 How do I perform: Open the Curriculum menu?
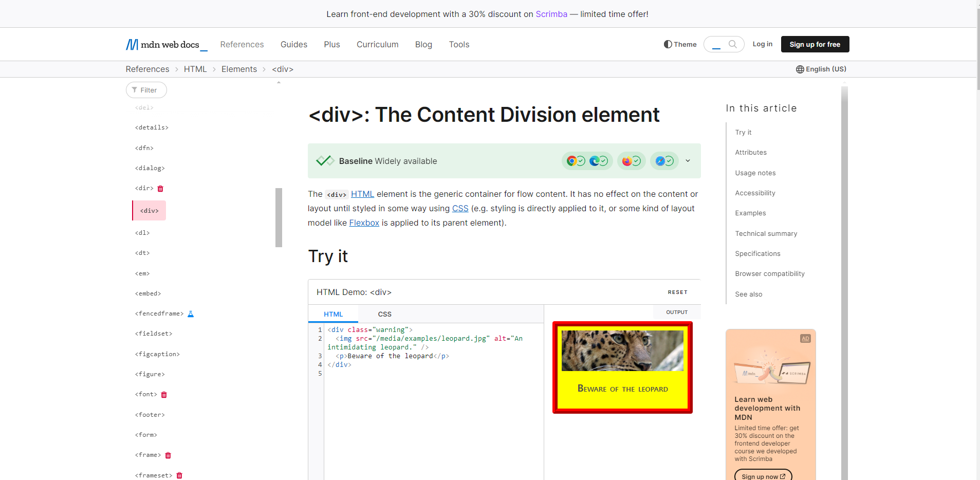pos(378,45)
